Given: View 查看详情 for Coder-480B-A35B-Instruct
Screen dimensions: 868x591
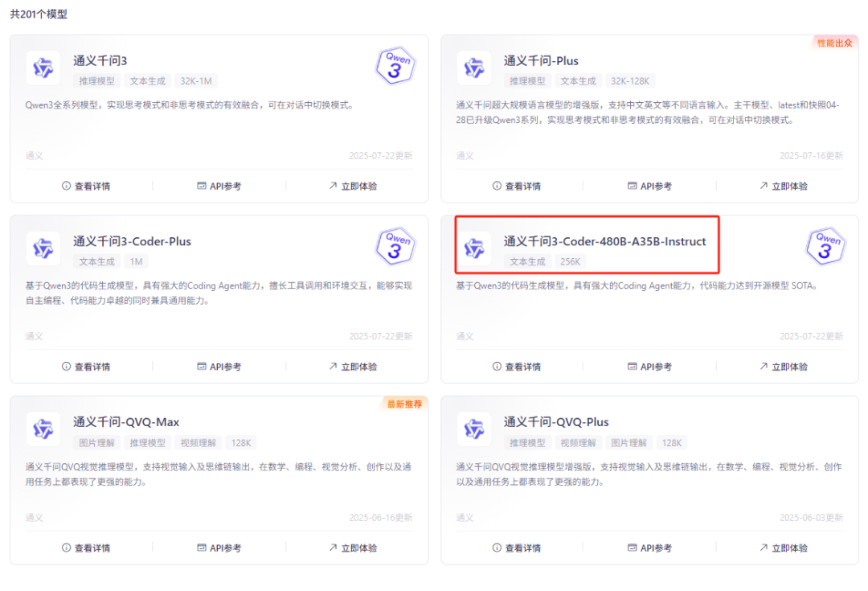Looking at the screenshot, I should pos(517,367).
